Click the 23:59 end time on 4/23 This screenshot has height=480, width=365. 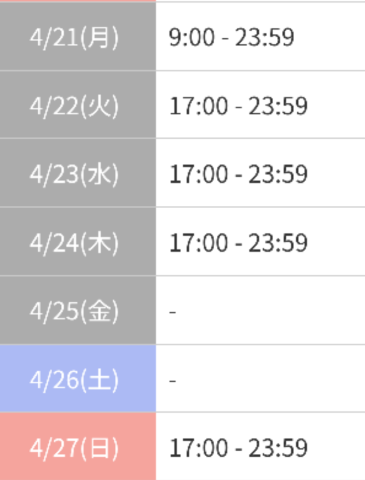[x=278, y=174]
